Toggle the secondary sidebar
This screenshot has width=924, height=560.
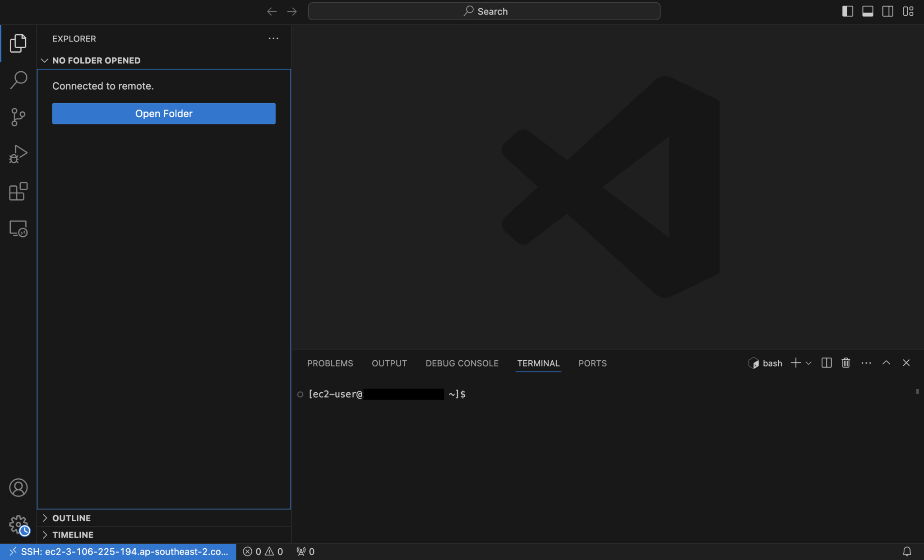point(887,11)
